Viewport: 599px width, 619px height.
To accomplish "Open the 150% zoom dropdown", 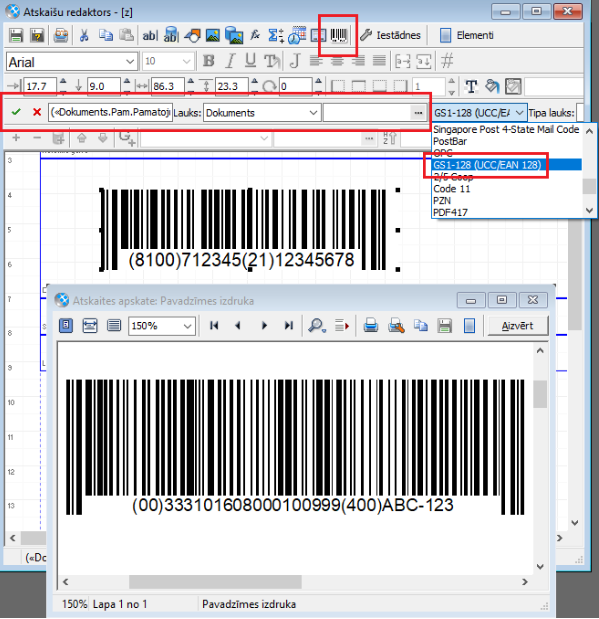I will (162, 326).
